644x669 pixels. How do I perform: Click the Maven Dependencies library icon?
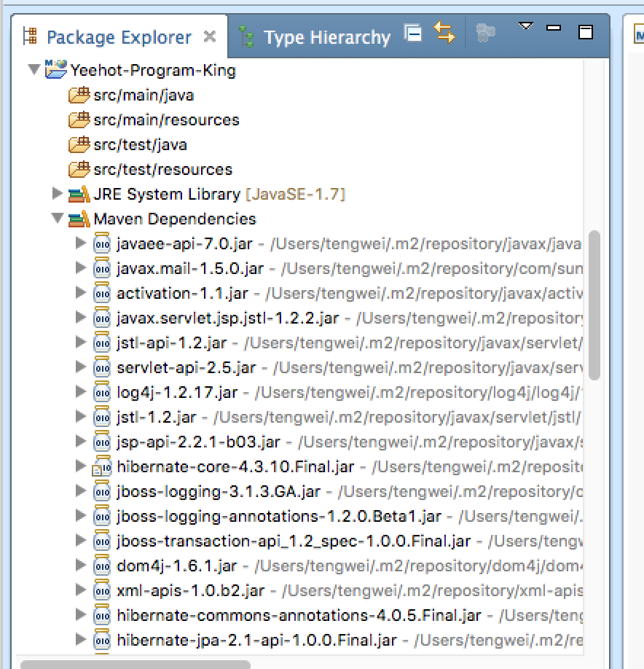pyautogui.click(x=79, y=219)
